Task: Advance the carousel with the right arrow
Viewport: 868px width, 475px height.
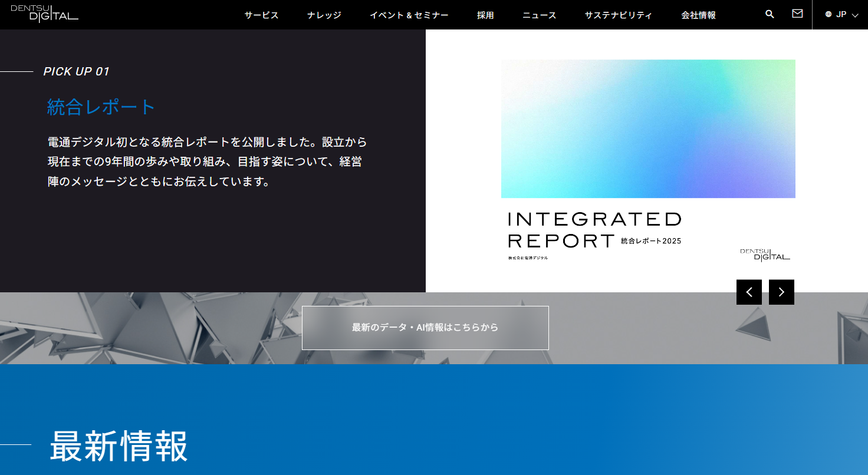Action: tap(781, 292)
